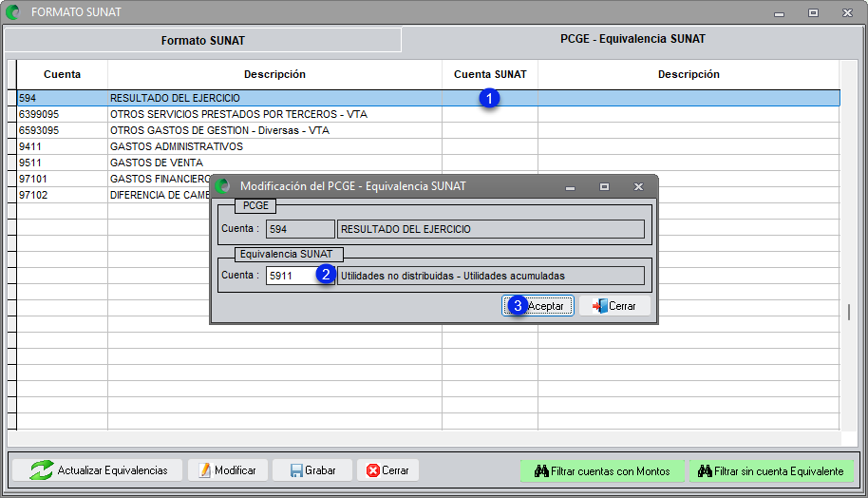868x498 pixels.
Task: Click binoculars icon on Filtrar cuentas con Montos
Action: [541, 471]
